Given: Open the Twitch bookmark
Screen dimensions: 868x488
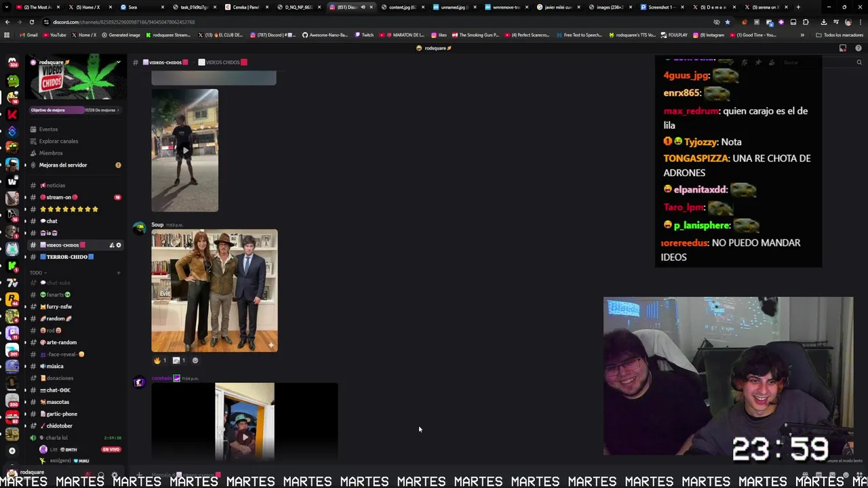Looking at the screenshot, I should pyautogui.click(x=364, y=35).
